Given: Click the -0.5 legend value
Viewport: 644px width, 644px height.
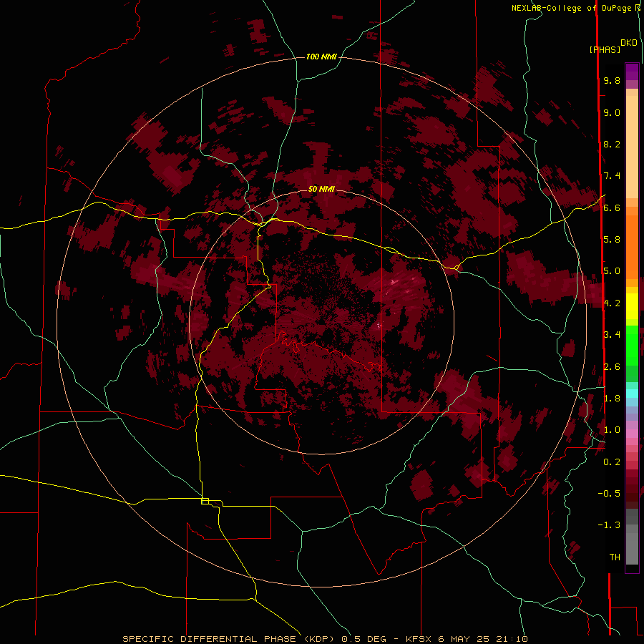Looking at the screenshot, I should (x=609, y=493).
